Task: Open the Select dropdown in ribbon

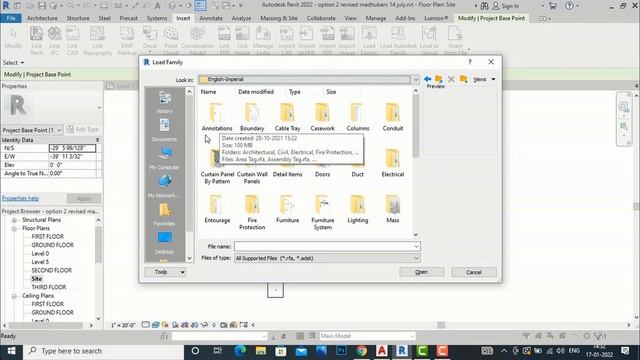Action: tap(13, 62)
